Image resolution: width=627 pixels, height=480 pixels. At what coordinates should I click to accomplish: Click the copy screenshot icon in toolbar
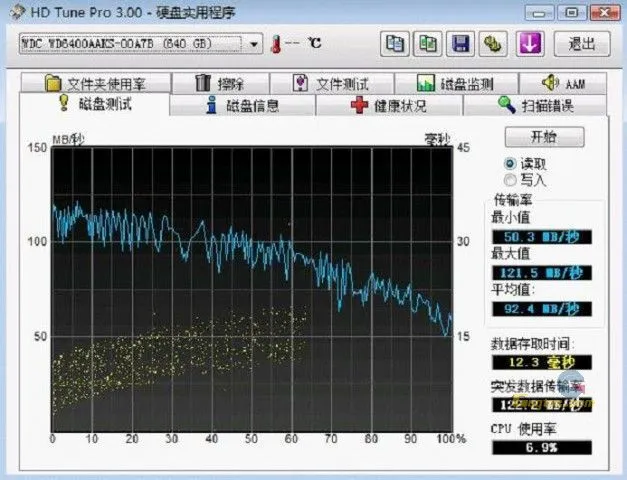pyautogui.click(x=427, y=44)
